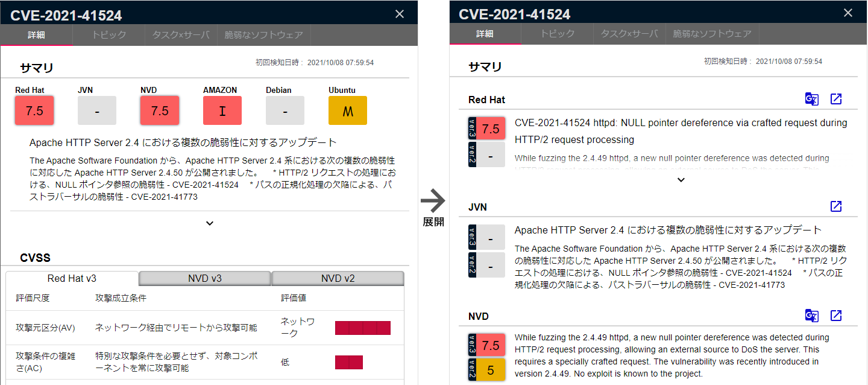
Task: Click the Red Hat 7.5 score box in the left summary
Action: (x=34, y=110)
